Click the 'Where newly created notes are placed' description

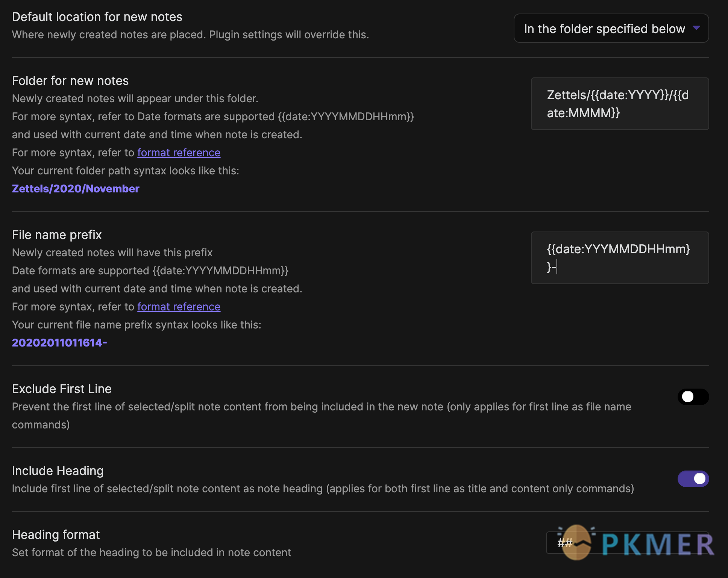190,35
